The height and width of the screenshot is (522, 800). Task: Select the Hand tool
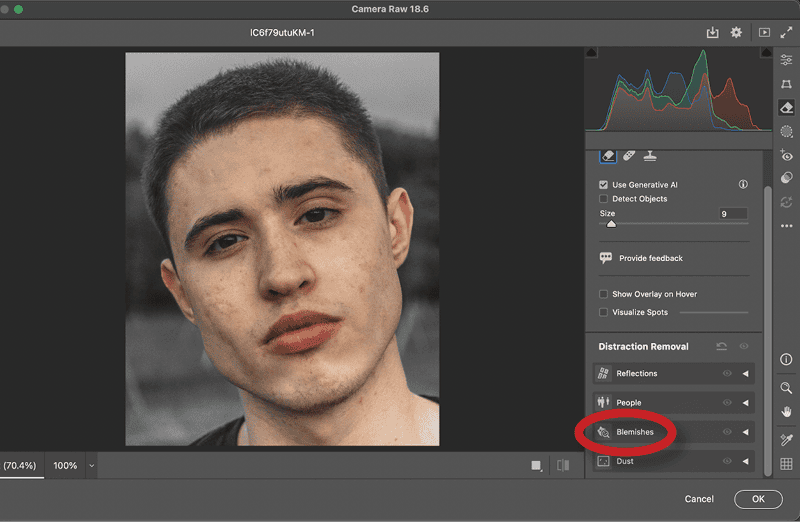[786, 411]
